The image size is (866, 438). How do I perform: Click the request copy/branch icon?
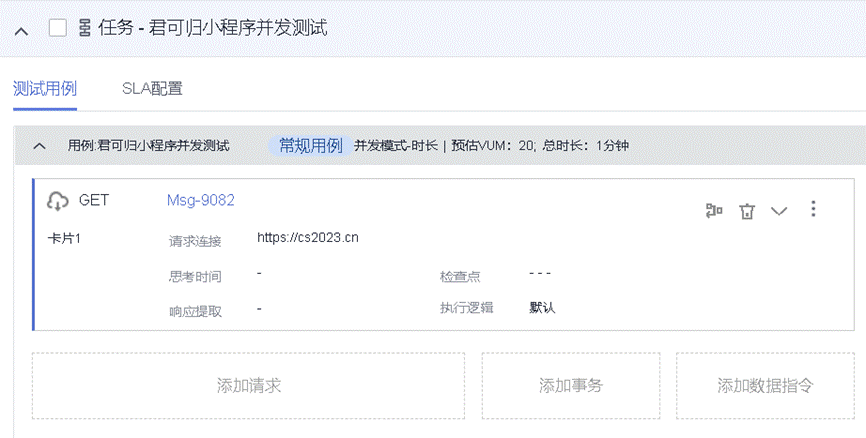click(x=714, y=210)
